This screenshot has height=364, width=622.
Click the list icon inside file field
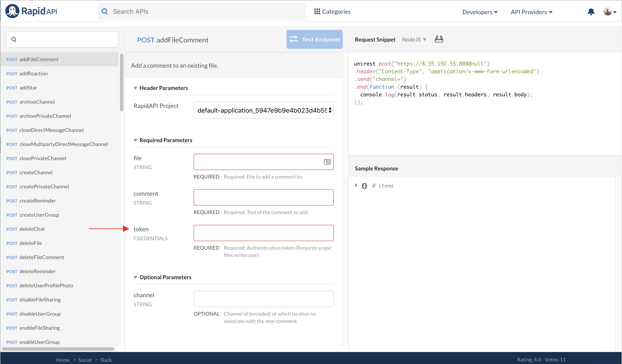[327, 162]
